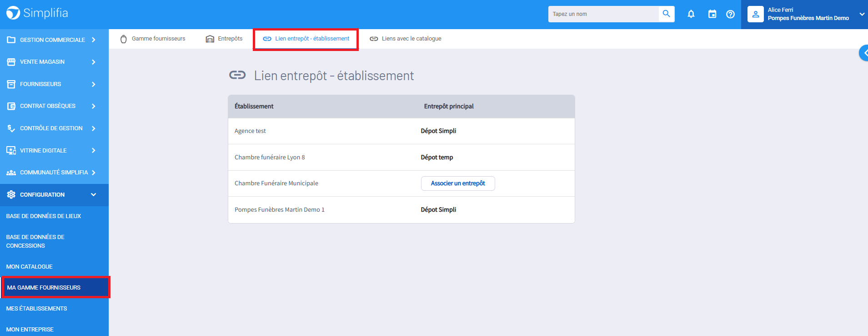Click the help question mark icon
868x336 pixels.
[x=730, y=14]
